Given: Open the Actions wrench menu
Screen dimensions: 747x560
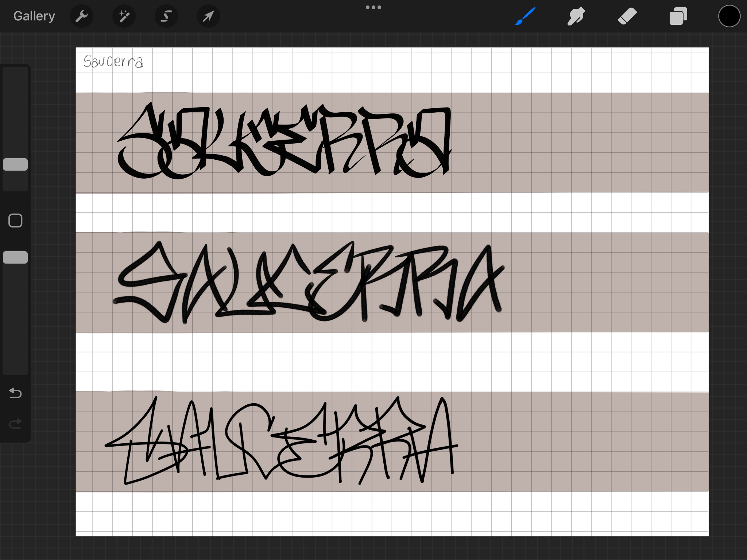Looking at the screenshot, I should (x=81, y=16).
